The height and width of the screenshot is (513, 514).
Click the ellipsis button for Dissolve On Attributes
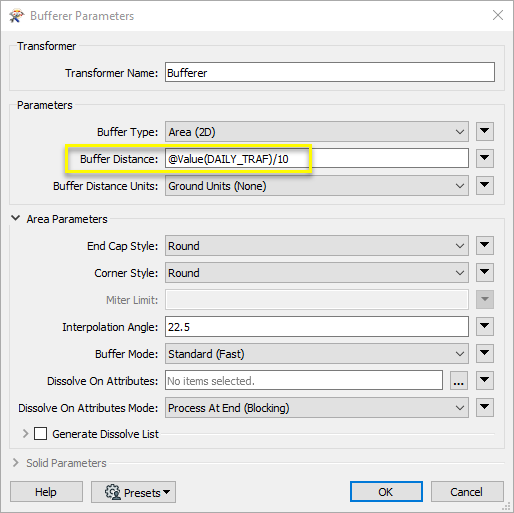pos(459,381)
